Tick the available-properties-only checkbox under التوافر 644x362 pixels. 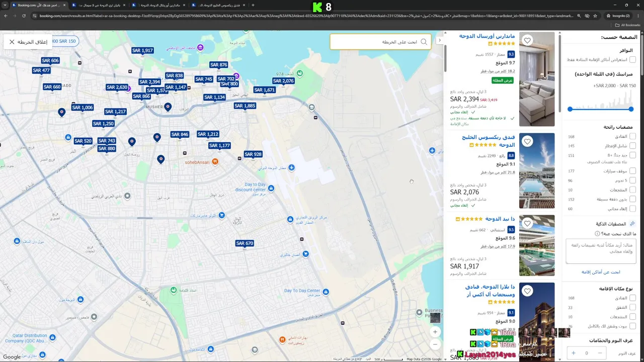pyautogui.click(x=632, y=60)
